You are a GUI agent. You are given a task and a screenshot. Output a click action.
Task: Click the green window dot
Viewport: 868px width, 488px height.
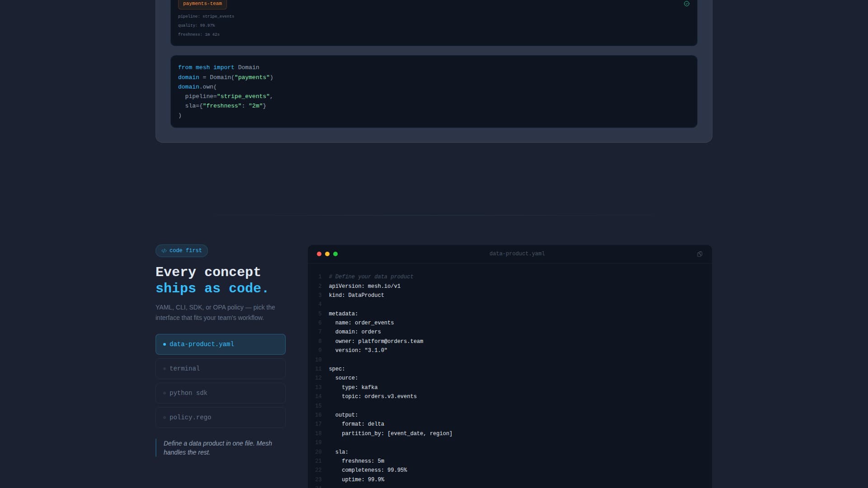(x=335, y=254)
